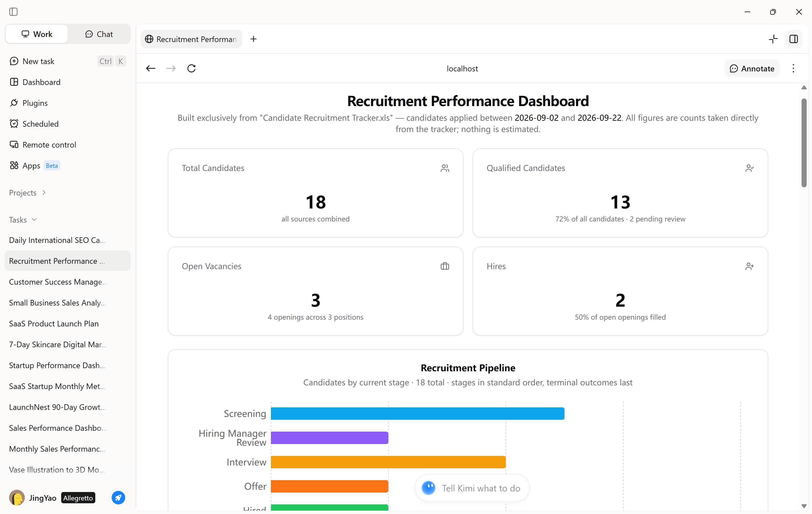Open Apps Beta section
Image resolution: width=812 pixels, height=514 pixels.
[67, 166]
